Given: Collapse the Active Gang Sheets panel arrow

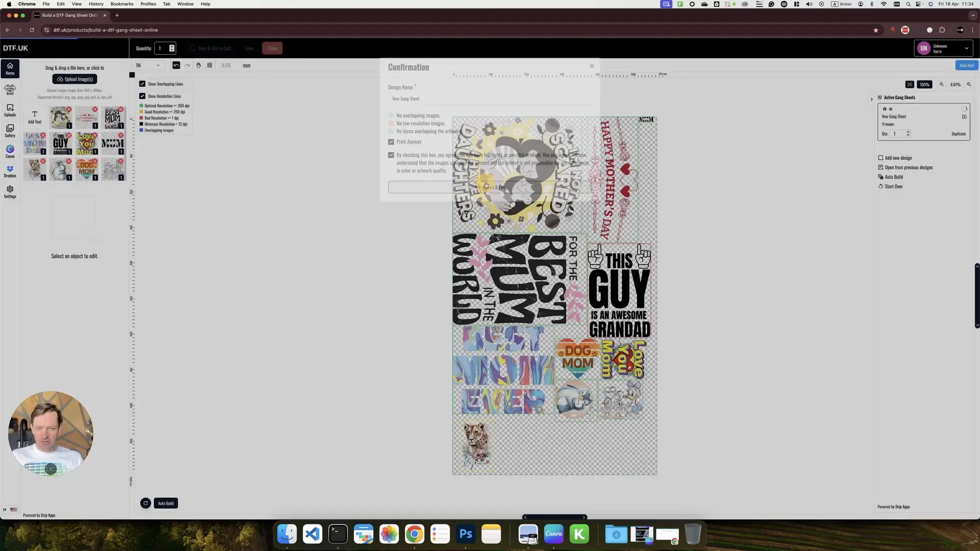Looking at the screenshot, I should coord(872,99).
